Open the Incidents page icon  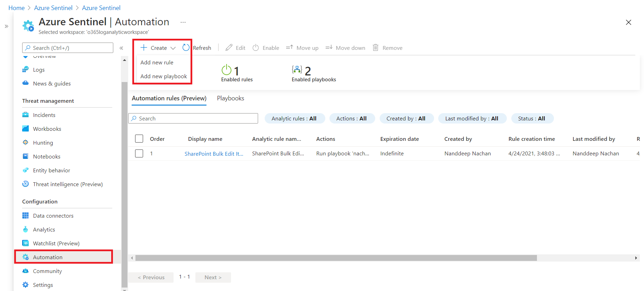[26, 115]
